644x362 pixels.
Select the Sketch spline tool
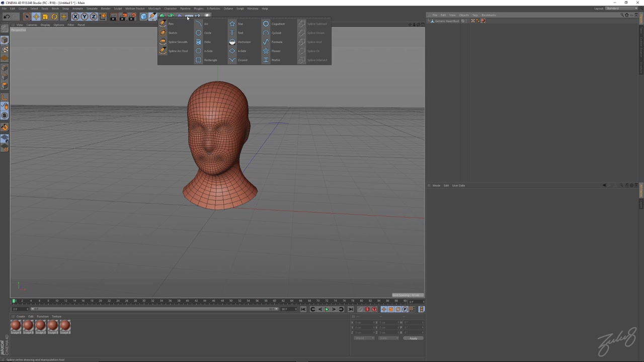[173, 33]
